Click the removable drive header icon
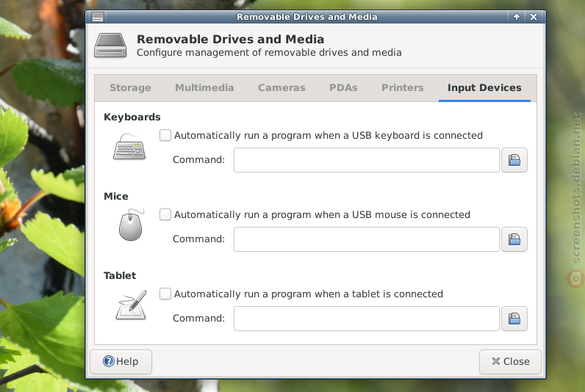Screen dimensions: 585x392 [110, 46]
